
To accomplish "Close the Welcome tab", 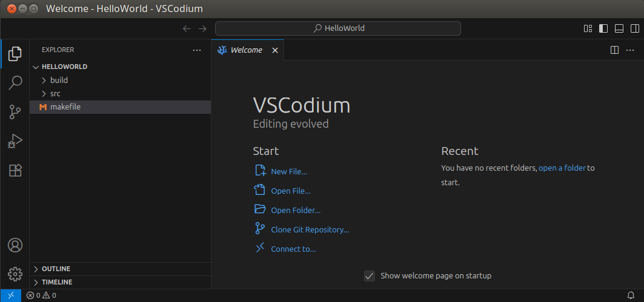I will (275, 50).
